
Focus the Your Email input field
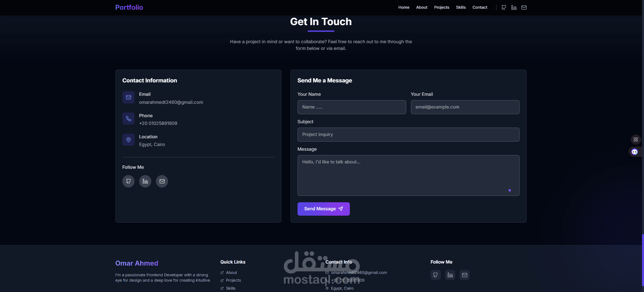point(465,107)
